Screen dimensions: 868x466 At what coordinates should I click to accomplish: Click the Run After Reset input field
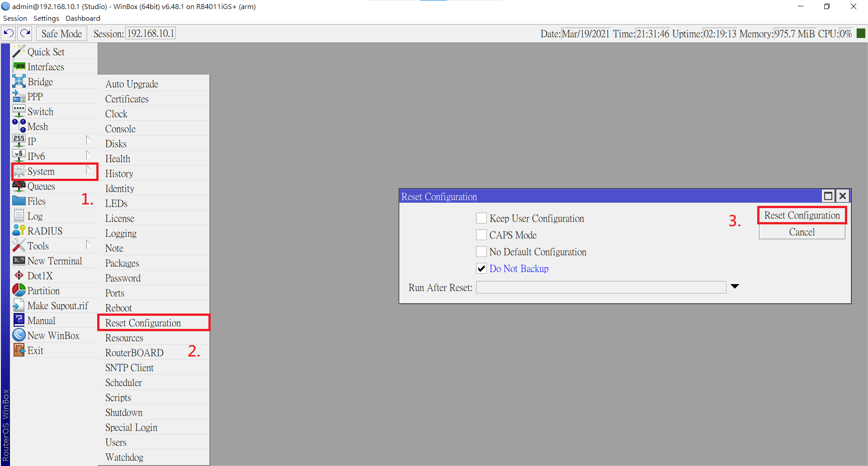click(x=600, y=287)
